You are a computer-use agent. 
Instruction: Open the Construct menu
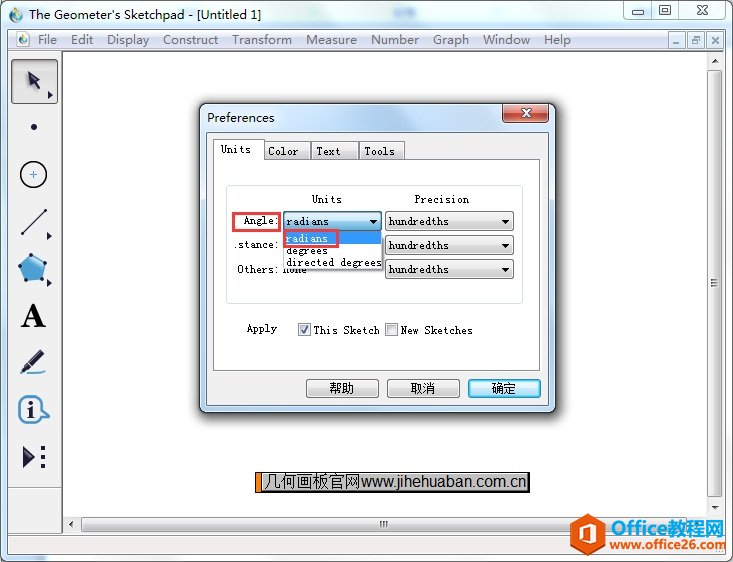191,40
